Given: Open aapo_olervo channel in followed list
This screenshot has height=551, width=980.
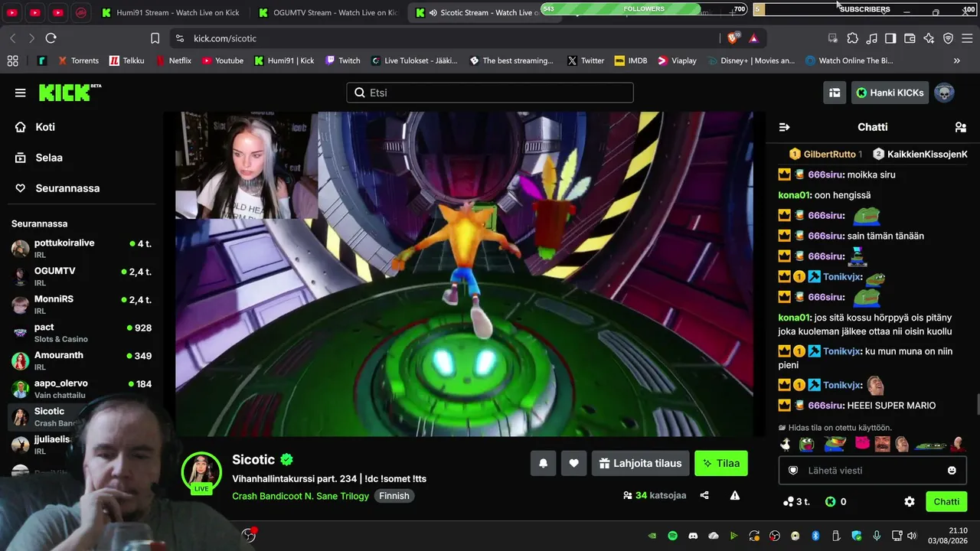Looking at the screenshot, I should point(81,389).
